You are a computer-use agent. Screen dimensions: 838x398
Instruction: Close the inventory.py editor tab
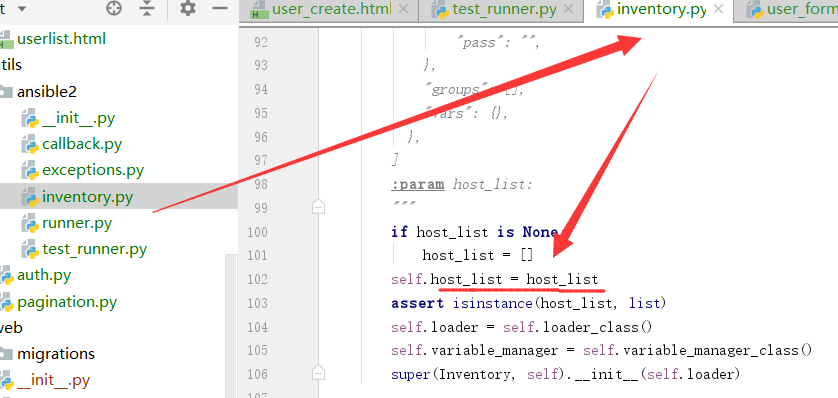(719, 9)
